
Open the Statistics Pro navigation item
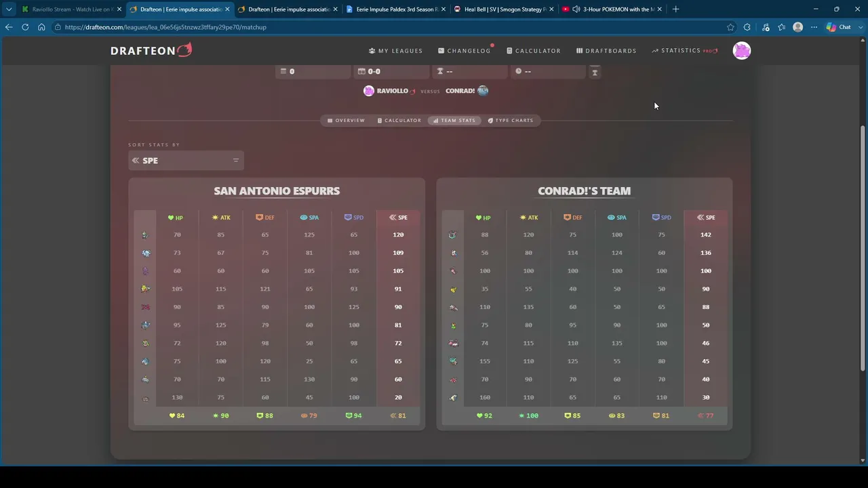point(684,51)
